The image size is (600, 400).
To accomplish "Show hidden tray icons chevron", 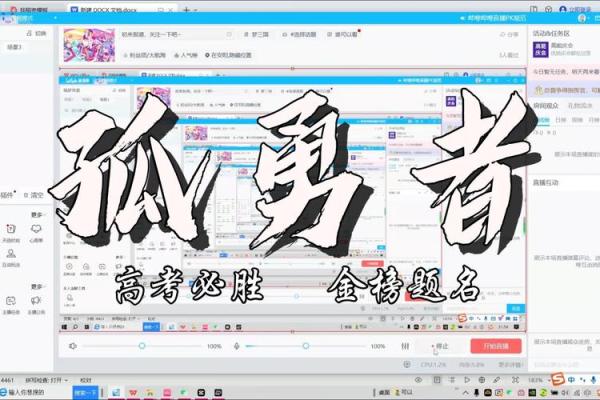I will click(x=466, y=393).
